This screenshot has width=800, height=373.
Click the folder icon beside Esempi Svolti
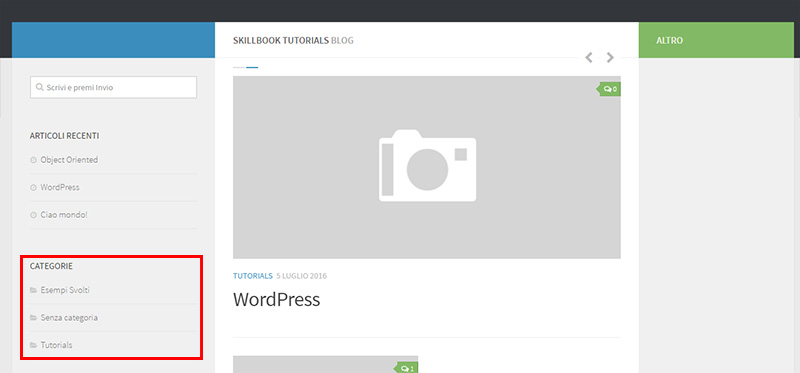(34, 290)
